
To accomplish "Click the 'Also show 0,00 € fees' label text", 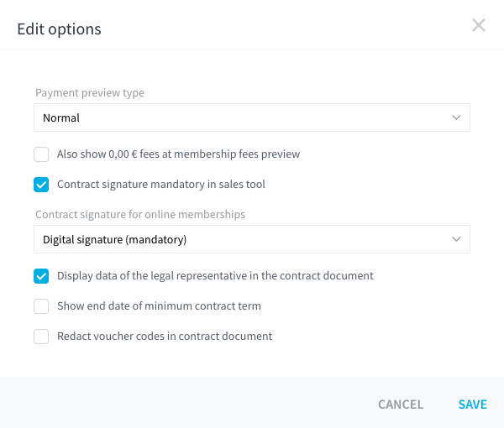I will pyautogui.click(x=178, y=154).
